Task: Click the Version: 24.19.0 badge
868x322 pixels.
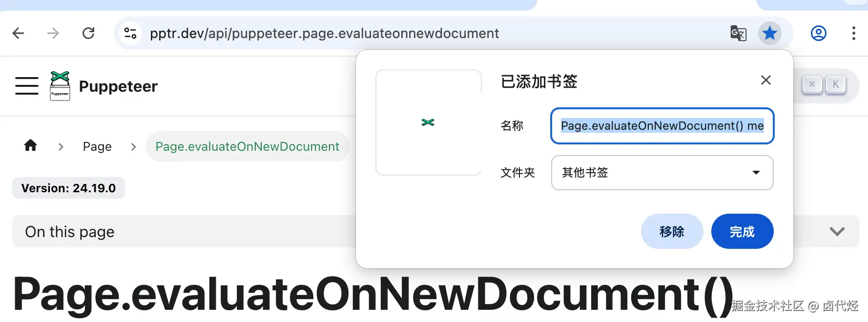Action: [68, 188]
